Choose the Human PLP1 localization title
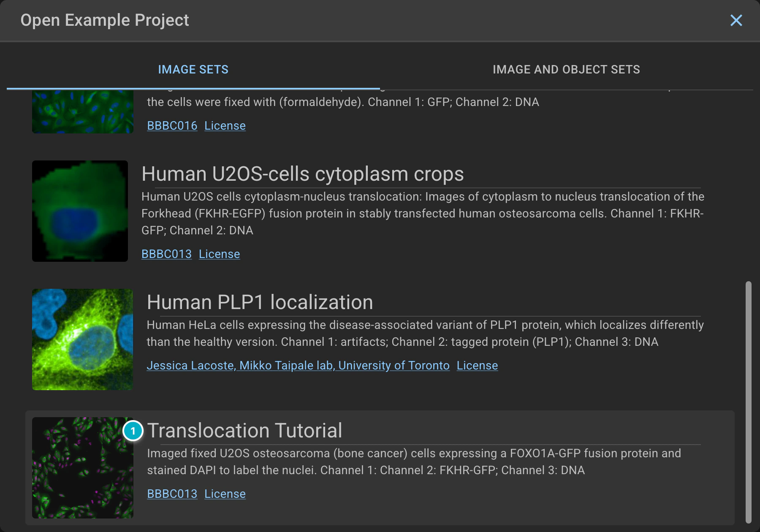760x532 pixels. tap(260, 302)
